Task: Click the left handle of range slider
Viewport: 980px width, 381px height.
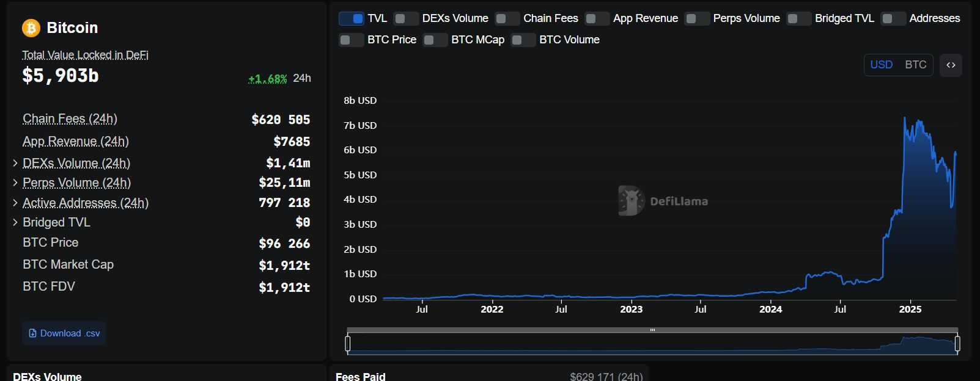Action: click(x=348, y=344)
